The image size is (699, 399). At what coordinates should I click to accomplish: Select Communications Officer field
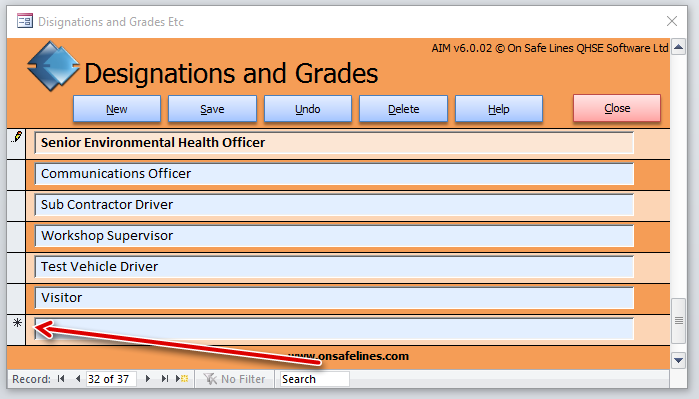coord(334,174)
